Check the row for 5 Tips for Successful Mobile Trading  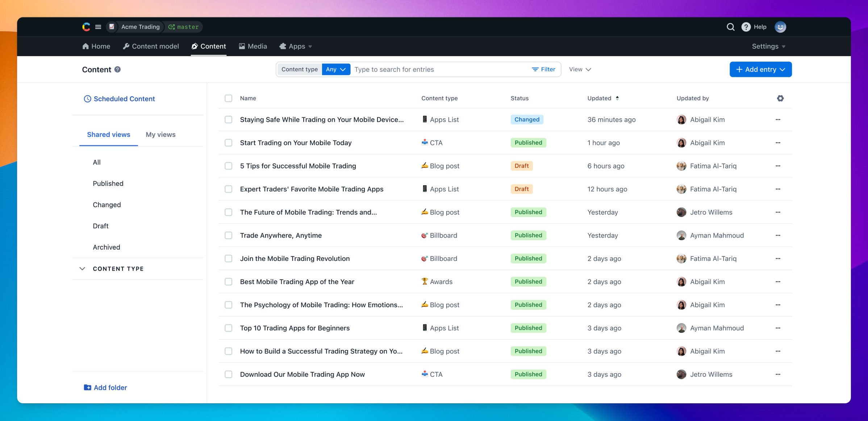click(x=228, y=166)
